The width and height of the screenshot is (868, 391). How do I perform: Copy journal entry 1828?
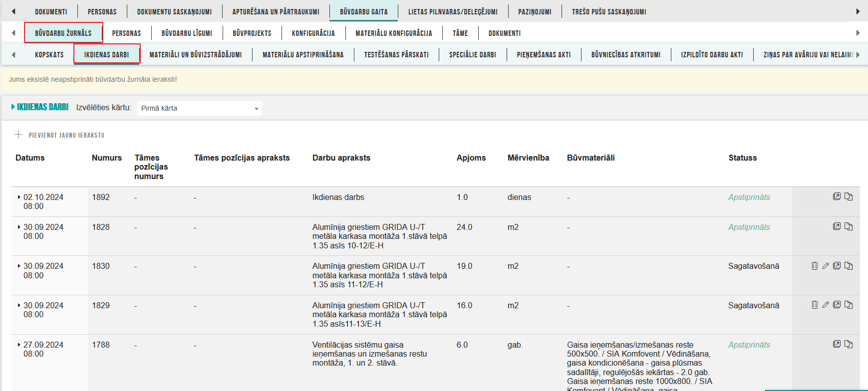[x=849, y=226]
